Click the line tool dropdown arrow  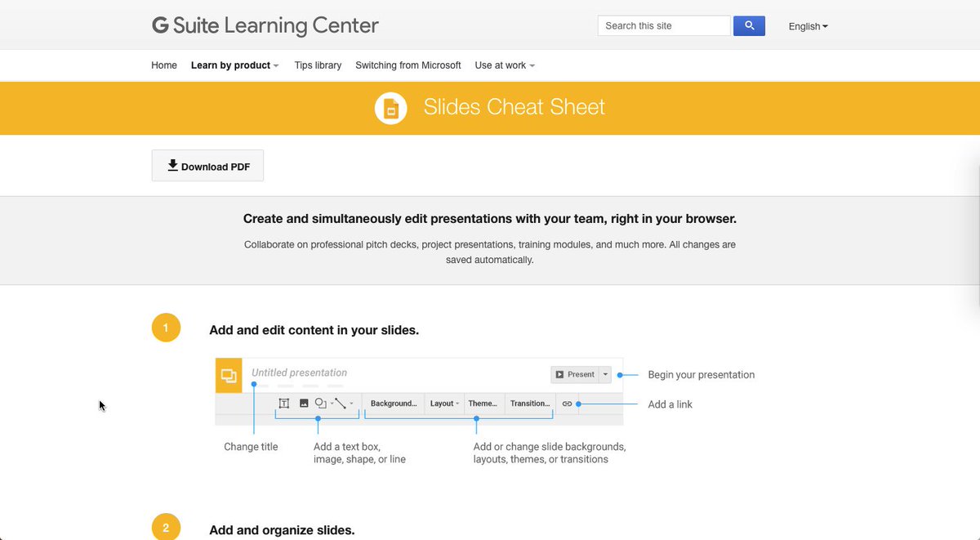coord(351,404)
